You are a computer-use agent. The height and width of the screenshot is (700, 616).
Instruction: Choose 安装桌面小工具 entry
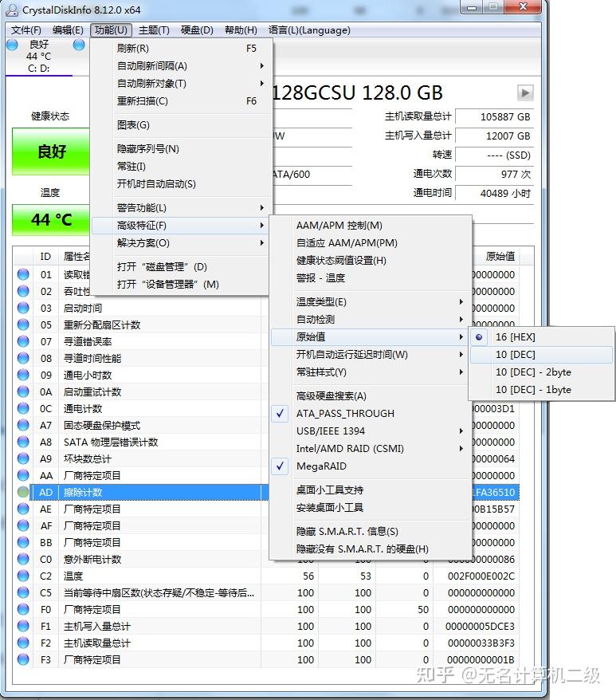[371, 508]
